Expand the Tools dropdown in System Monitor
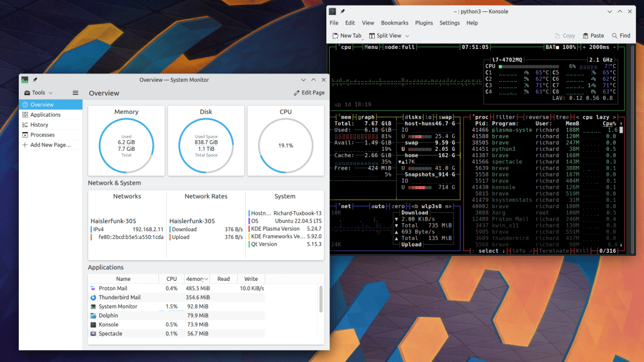 (x=38, y=93)
